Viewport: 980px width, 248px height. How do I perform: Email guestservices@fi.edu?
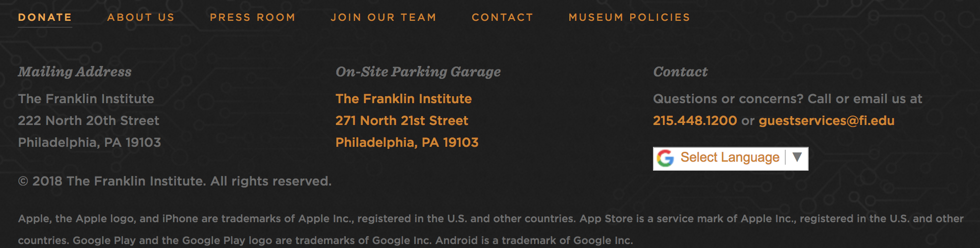[826, 121]
